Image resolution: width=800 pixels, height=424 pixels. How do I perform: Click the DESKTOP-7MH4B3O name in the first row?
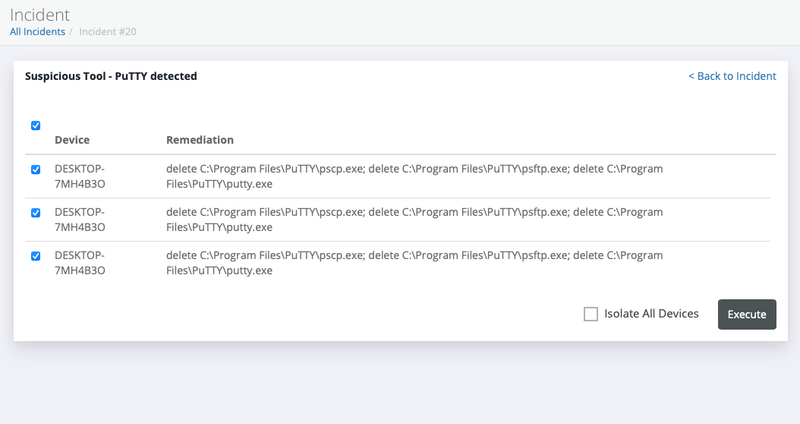pos(80,176)
